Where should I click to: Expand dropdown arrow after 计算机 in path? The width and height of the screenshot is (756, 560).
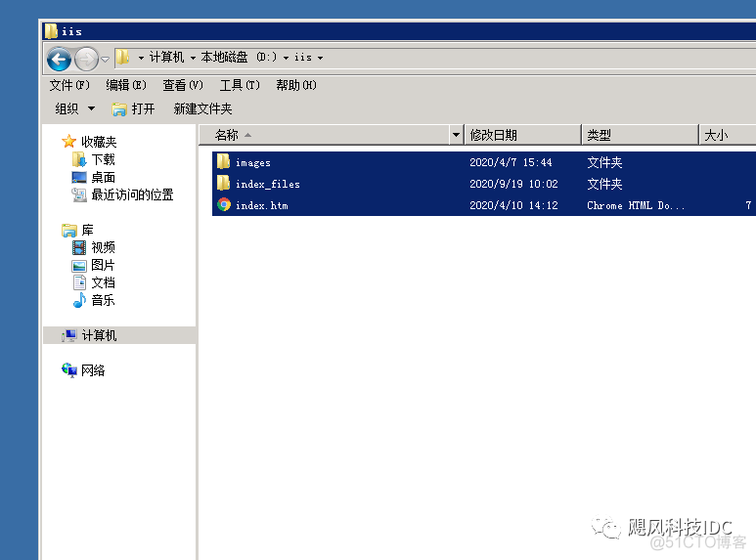(193, 58)
